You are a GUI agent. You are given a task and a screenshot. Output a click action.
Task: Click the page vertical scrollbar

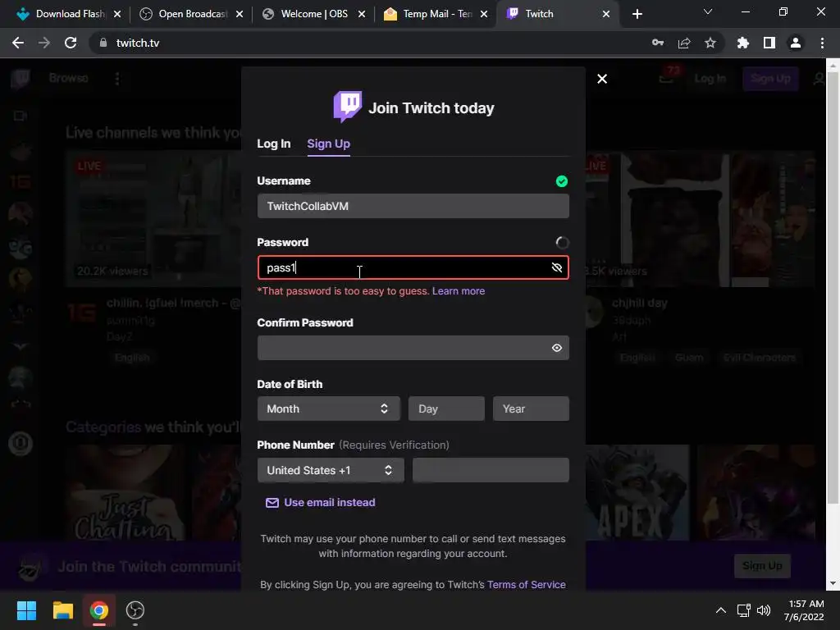click(833, 290)
